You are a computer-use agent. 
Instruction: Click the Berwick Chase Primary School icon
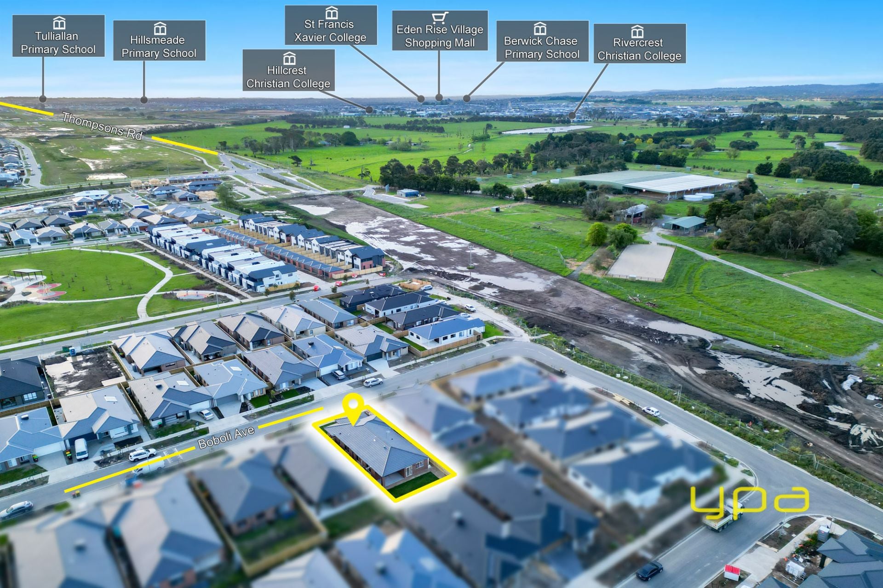tap(539, 29)
